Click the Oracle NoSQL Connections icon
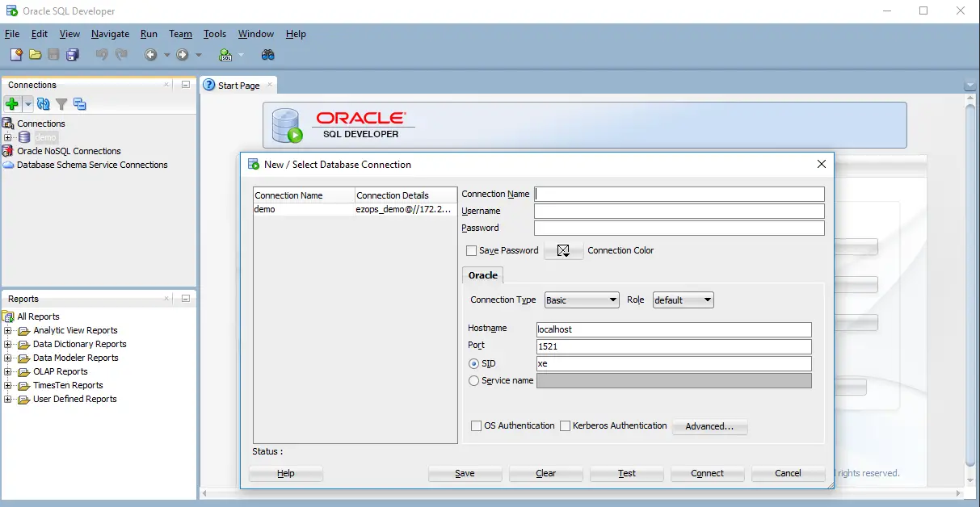This screenshot has width=980, height=507. (x=8, y=151)
